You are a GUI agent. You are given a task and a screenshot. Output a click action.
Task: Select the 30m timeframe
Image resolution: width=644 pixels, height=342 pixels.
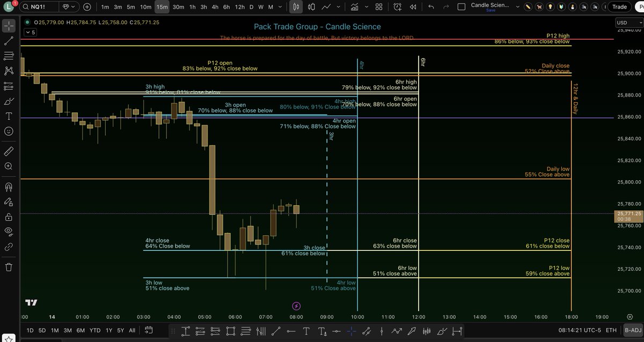(x=178, y=7)
